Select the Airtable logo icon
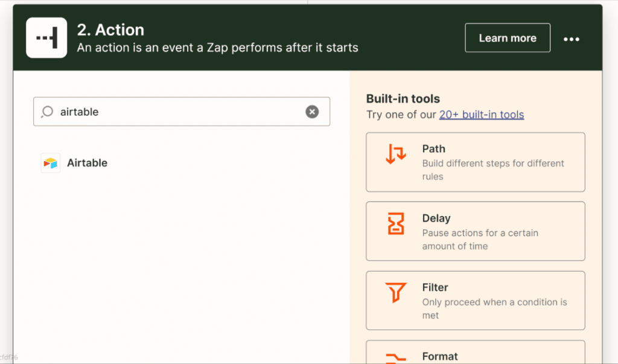 (x=51, y=163)
